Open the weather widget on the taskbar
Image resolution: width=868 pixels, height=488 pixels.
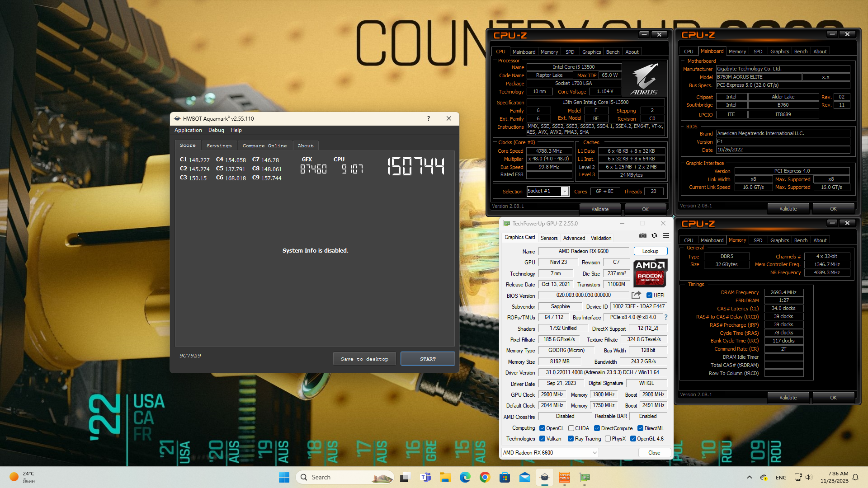click(23, 477)
